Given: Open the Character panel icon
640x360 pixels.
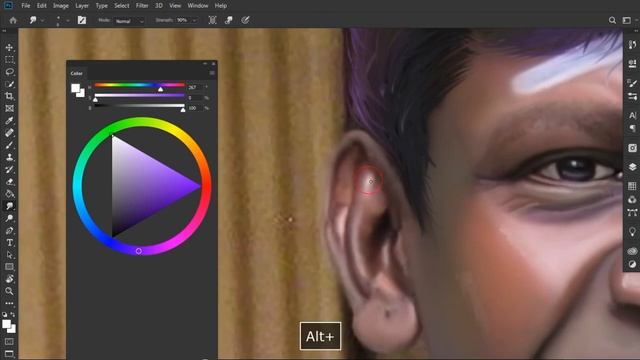Looking at the screenshot, I should pyautogui.click(x=632, y=115).
